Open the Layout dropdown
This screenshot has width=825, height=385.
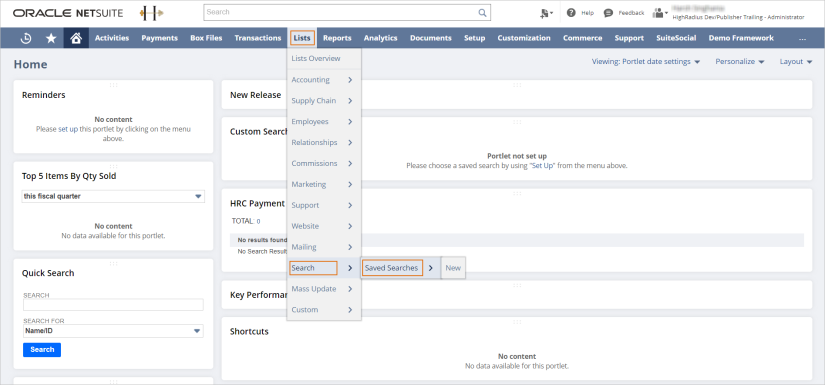coord(796,62)
